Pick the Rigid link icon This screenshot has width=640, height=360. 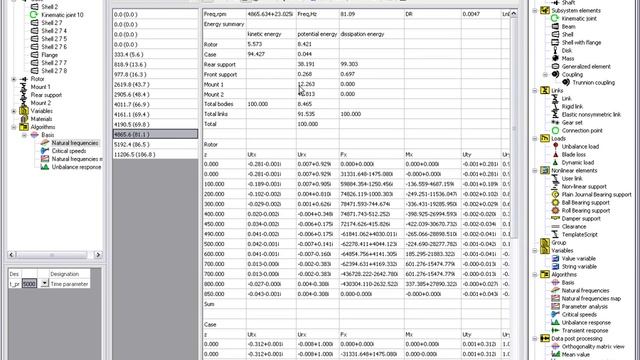(x=555, y=107)
